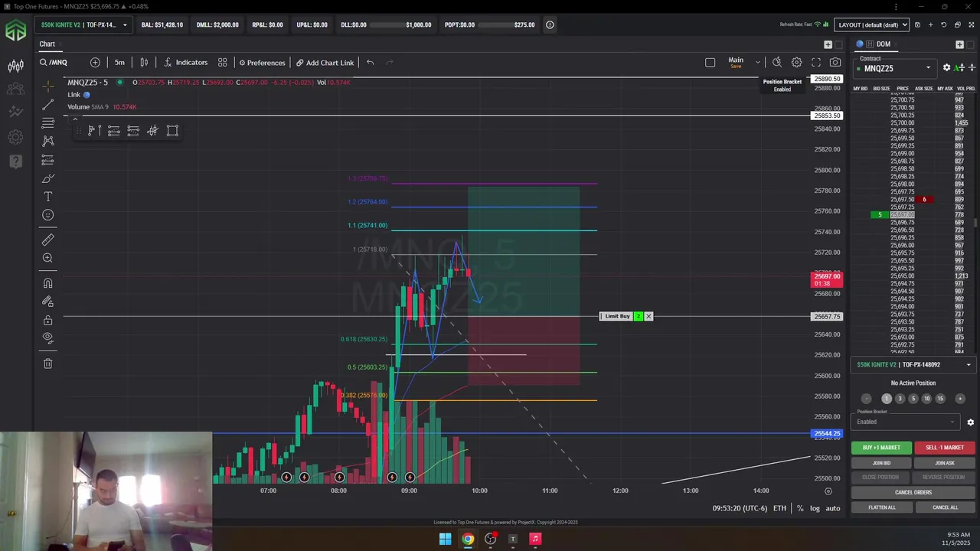The image size is (980, 551).
Task: Toggle the auto scale option
Action: pos(833,508)
